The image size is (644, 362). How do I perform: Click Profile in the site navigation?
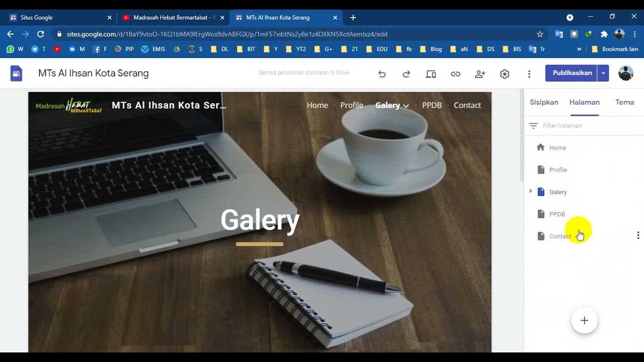pyautogui.click(x=352, y=106)
